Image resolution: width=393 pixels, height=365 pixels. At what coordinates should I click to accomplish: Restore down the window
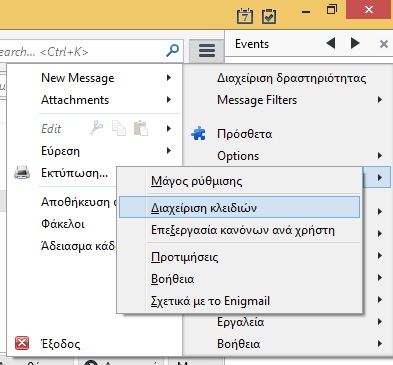332,9
